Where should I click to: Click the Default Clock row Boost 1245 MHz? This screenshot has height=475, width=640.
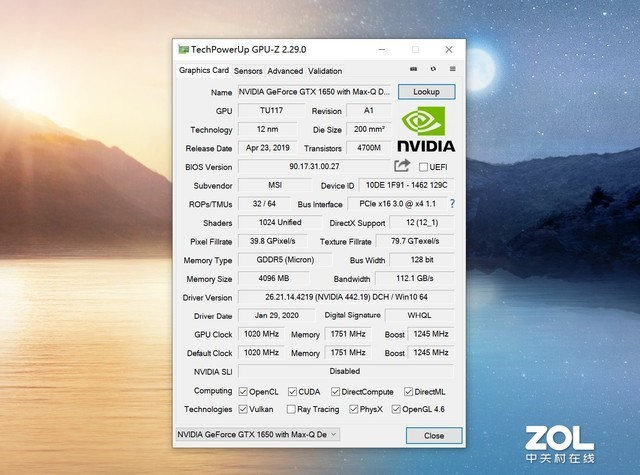point(431,353)
